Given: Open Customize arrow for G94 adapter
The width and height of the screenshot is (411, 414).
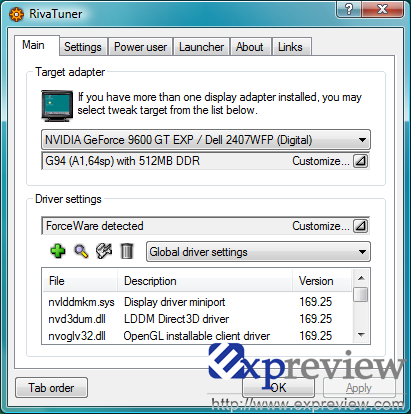Looking at the screenshot, I should coord(360,161).
